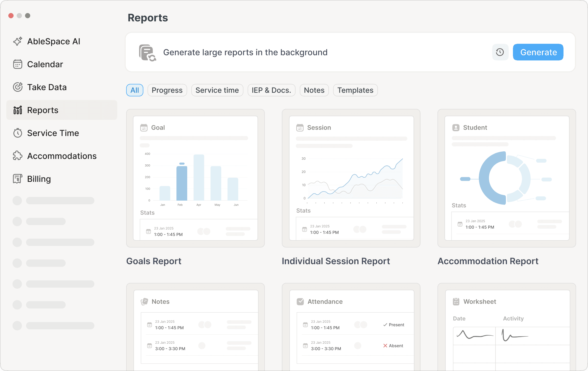Open the Accommodation Report thumbnail
Viewport: 588px width, 371px height.
507,178
